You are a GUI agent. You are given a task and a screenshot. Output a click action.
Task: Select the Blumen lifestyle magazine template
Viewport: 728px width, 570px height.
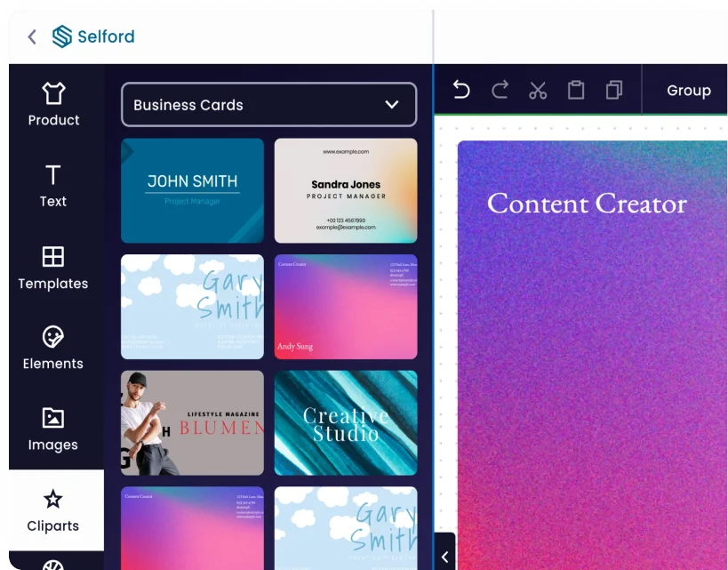[x=192, y=422]
